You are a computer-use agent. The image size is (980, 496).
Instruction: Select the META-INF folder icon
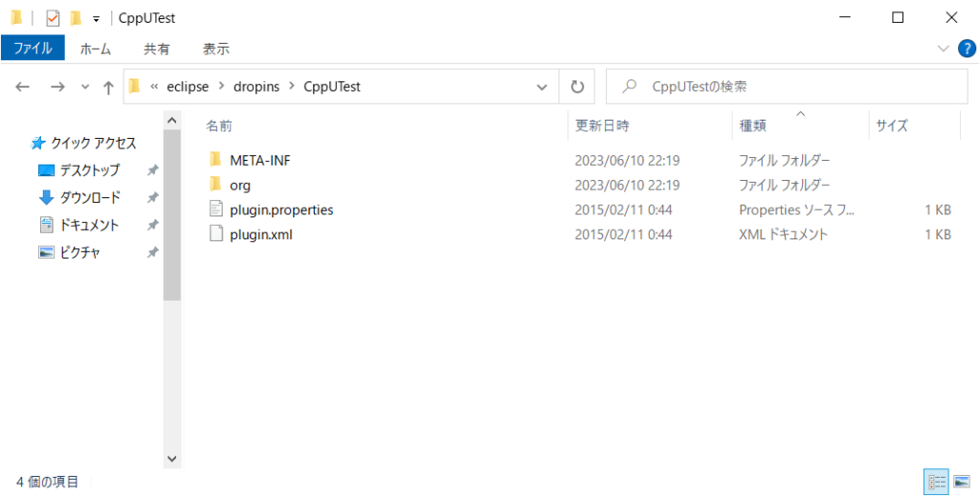click(215, 160)
